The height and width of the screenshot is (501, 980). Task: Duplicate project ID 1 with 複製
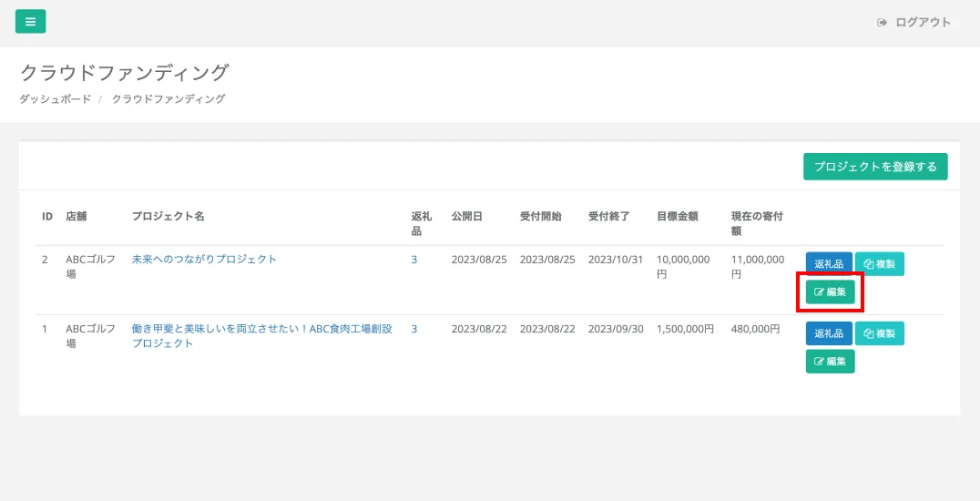point(879,333)
